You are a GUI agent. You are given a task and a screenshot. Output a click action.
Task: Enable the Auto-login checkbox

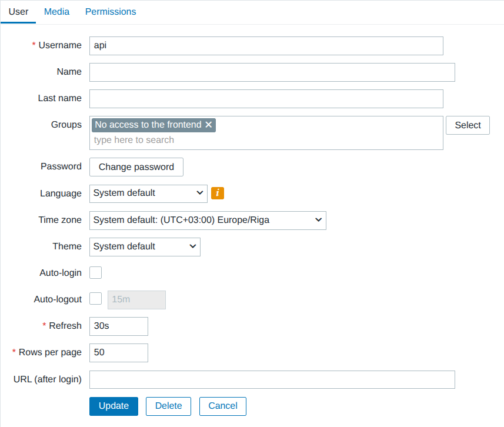(x=95, y=272)
